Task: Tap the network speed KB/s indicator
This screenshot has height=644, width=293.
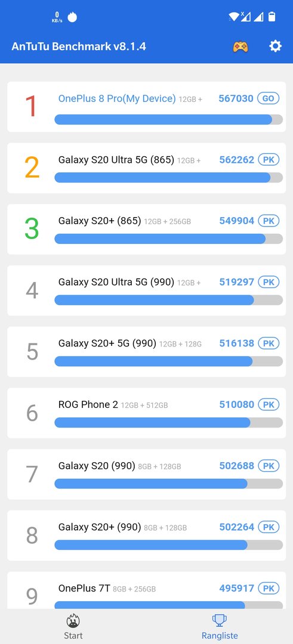Action: pyautogui.click(x=57, y=17)
